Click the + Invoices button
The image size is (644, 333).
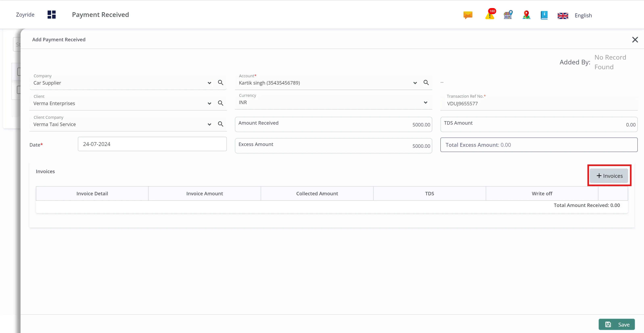point(609,176)
